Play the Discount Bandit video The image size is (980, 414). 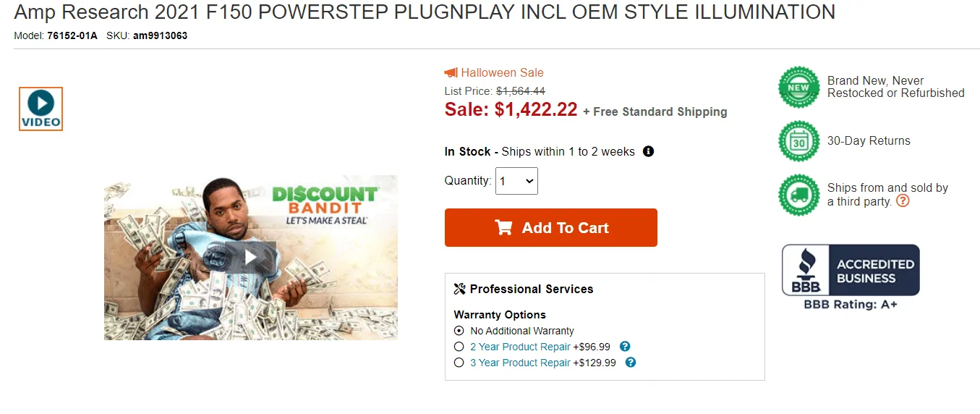tap(250, 256)
